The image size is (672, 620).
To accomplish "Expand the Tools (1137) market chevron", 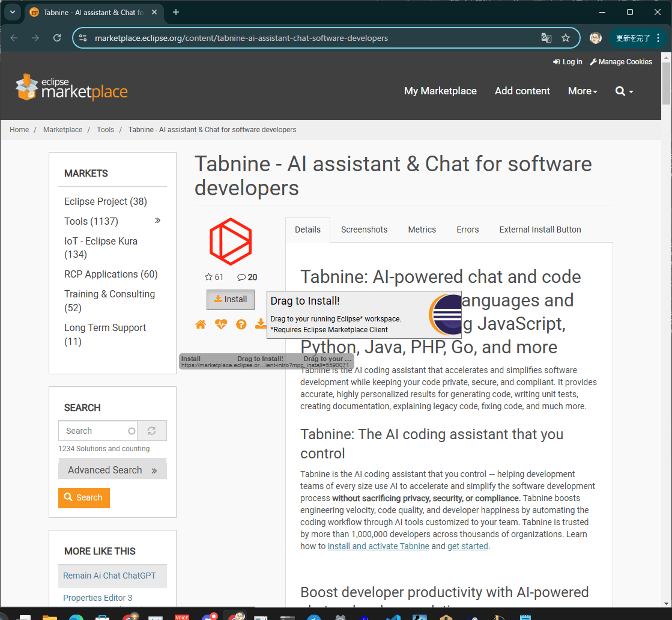I will coord(158,220).
